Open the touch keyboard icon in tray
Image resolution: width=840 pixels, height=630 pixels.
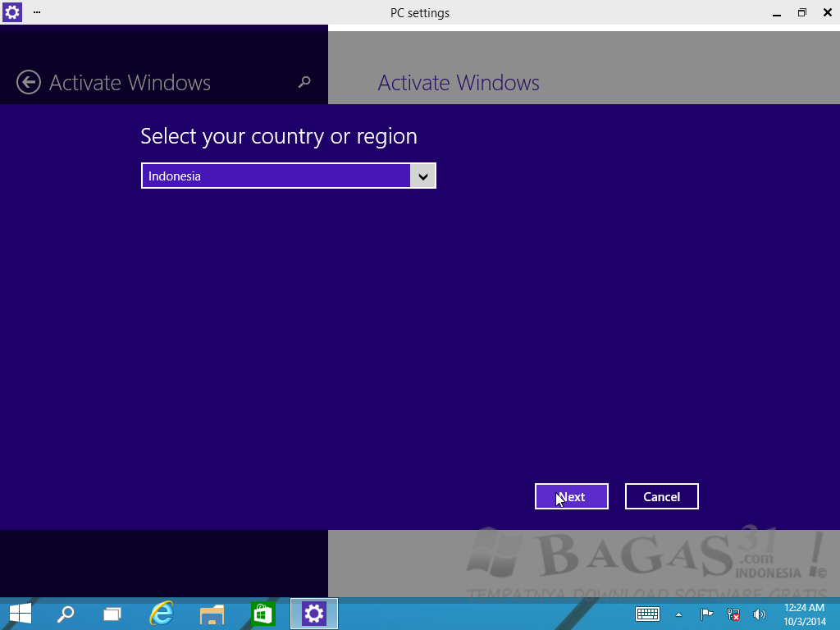pos(647,614)
